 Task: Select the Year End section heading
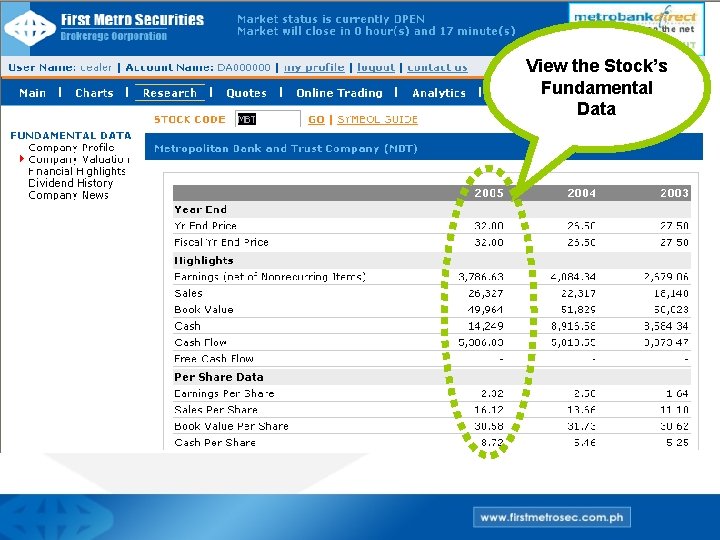(200, 209)
